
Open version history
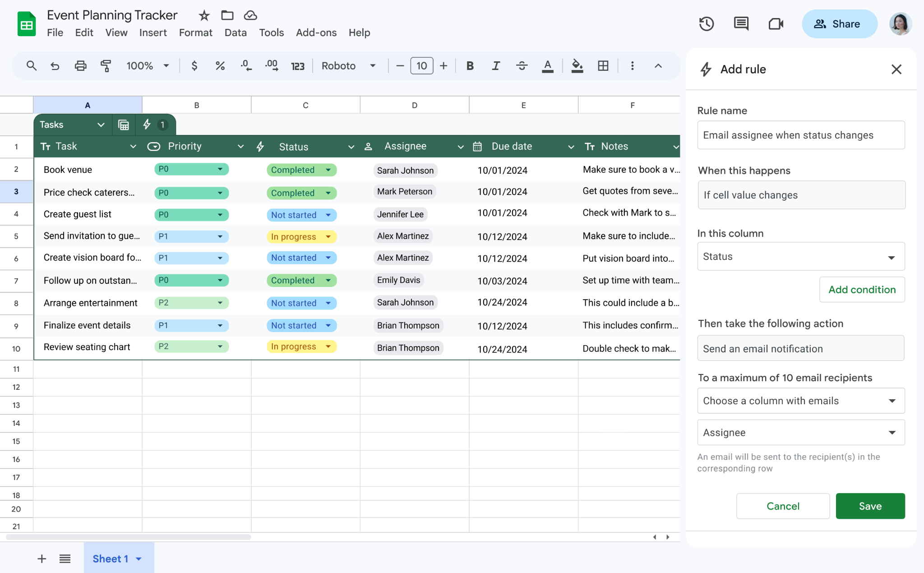point(706,23)
